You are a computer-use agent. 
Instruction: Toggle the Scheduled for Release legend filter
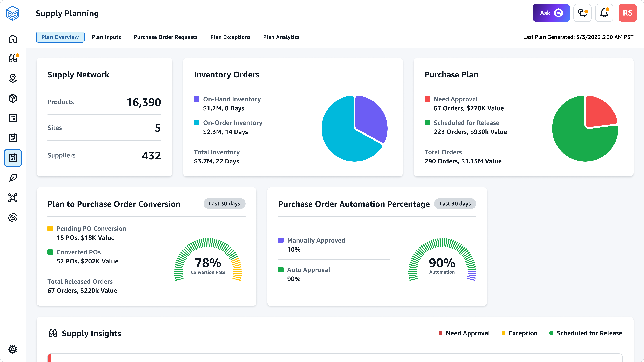(x=586, y=333)
